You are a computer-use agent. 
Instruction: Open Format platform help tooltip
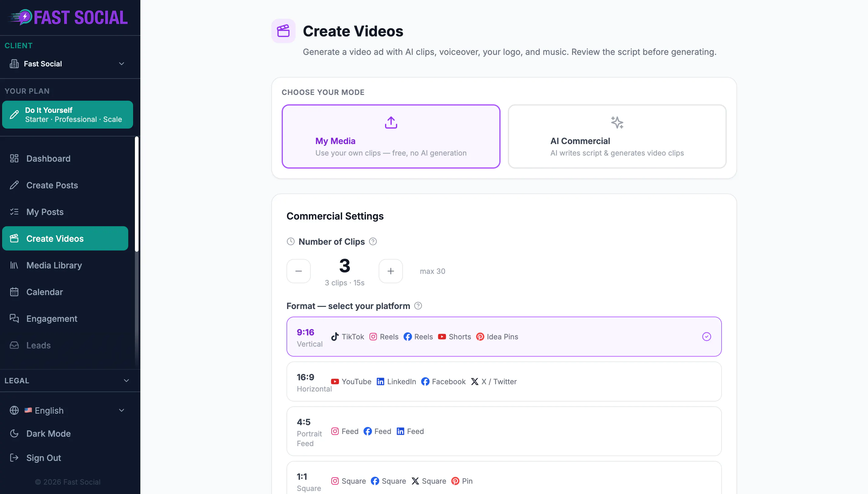(x=418, y=306)
